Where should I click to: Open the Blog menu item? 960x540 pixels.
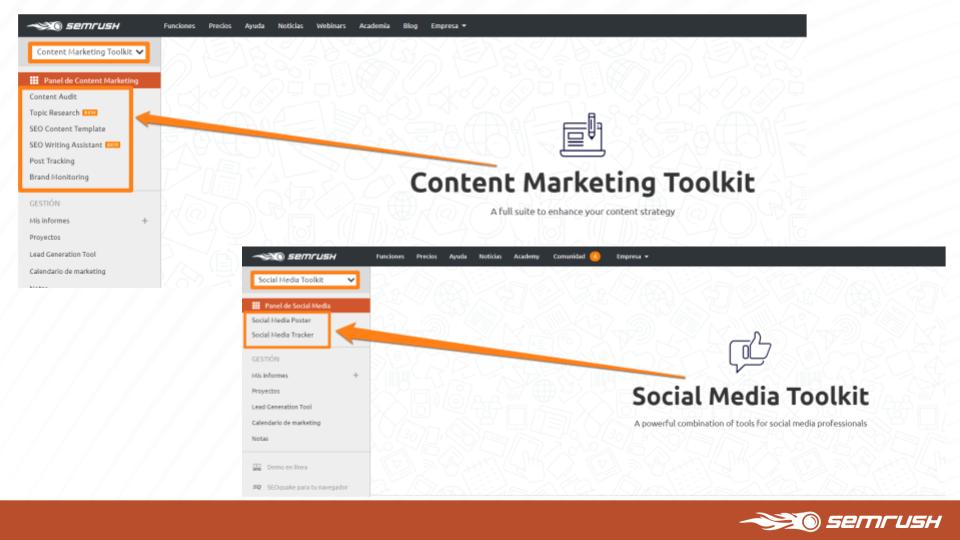[x=410, y=26]
